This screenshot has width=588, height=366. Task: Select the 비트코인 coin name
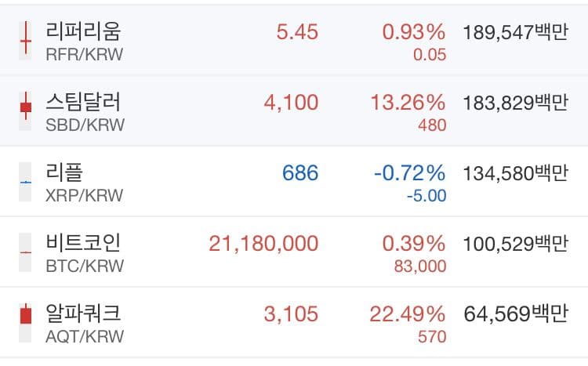point(84,242)
